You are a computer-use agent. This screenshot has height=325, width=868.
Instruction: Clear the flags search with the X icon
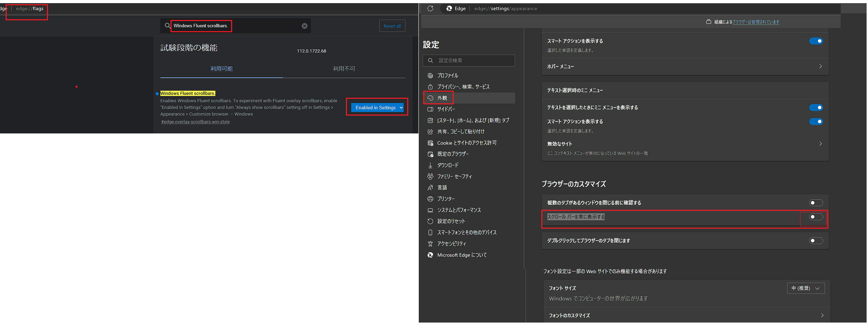click(x=305, y=26)
